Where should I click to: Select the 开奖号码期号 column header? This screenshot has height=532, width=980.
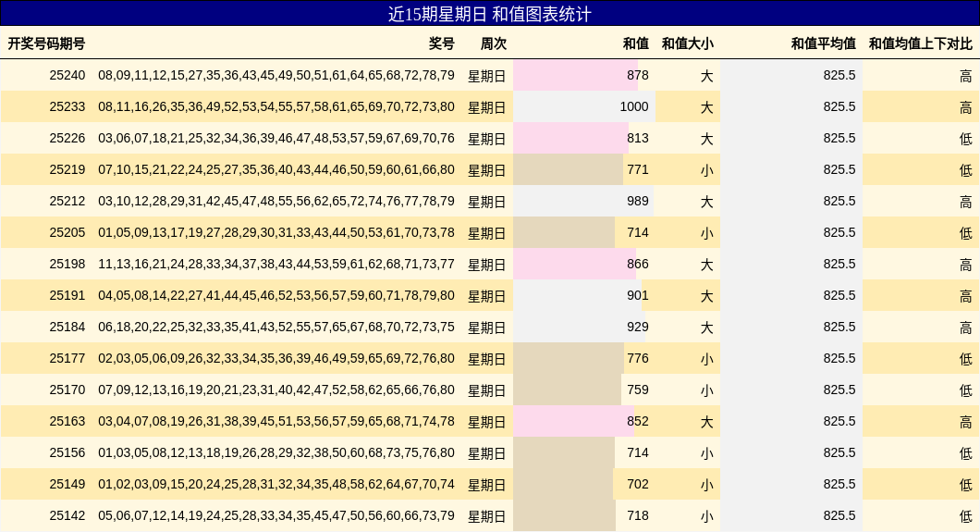click(46, 43)
